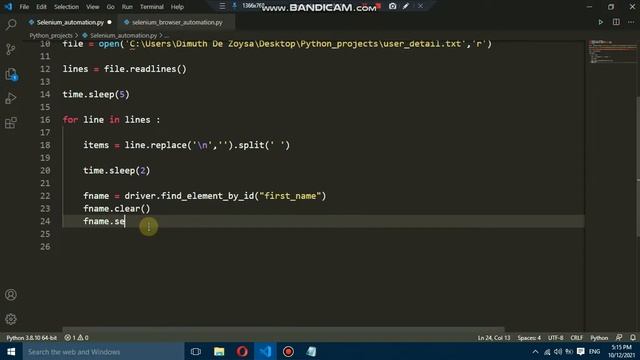The height and width of the screenshot is (360, 640).
Task: Open the volume tray icon
Action: point(558,352)
